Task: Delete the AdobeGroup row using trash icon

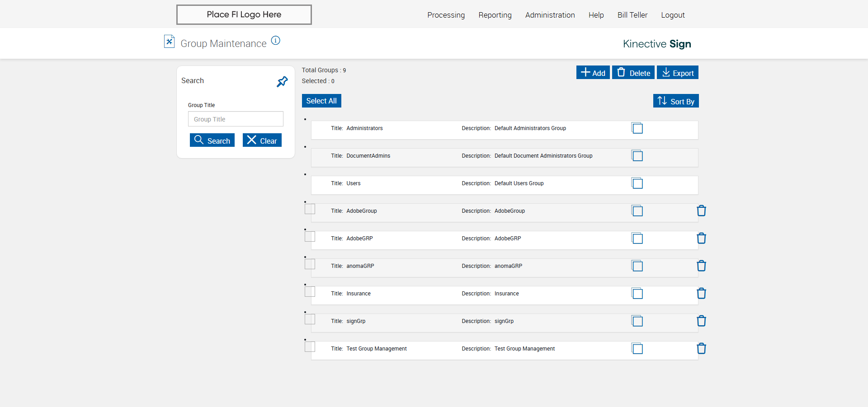Action: [701, 211]
